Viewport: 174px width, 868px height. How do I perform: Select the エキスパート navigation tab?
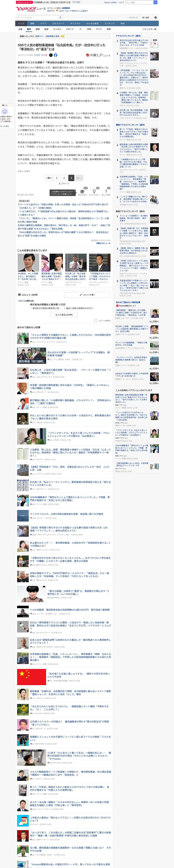tap(58, 24)
